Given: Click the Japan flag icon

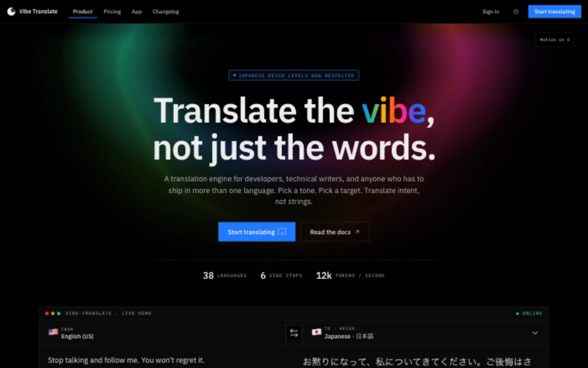Looking at the screenshot, I should tap(317, 332).
